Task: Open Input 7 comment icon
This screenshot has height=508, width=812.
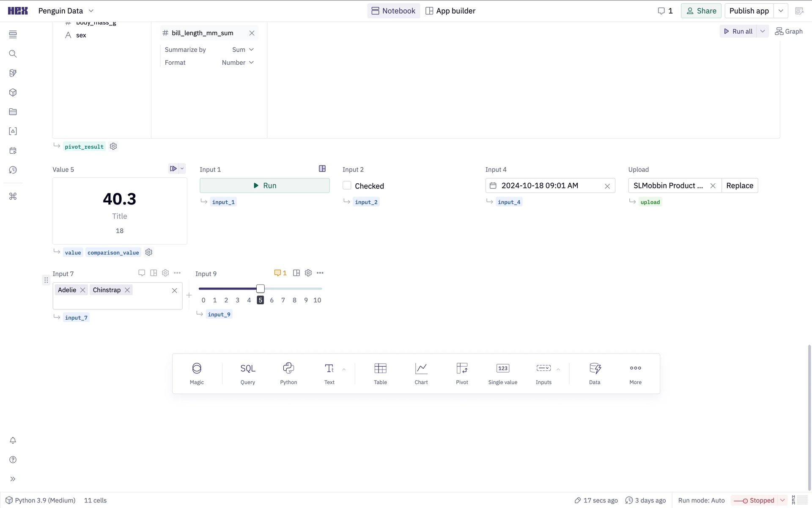Action: click(x=142, y=273)
